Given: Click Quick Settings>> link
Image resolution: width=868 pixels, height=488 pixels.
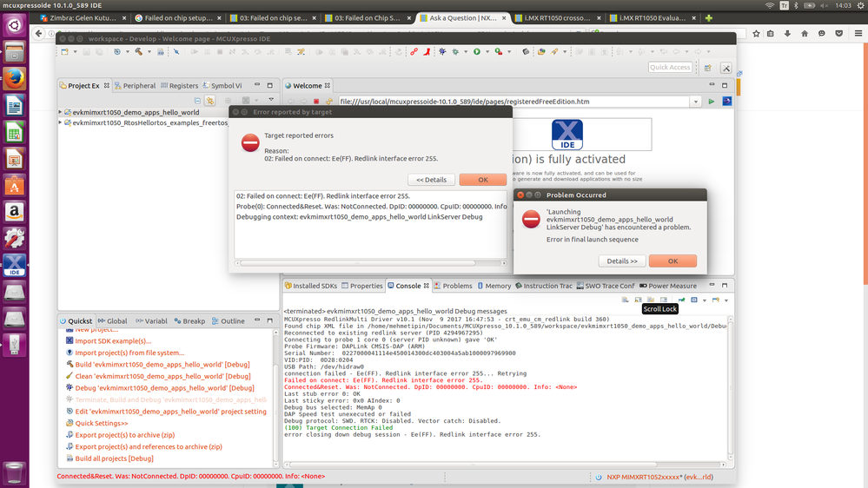Looking at the screenshot, I should click(102, 423).
